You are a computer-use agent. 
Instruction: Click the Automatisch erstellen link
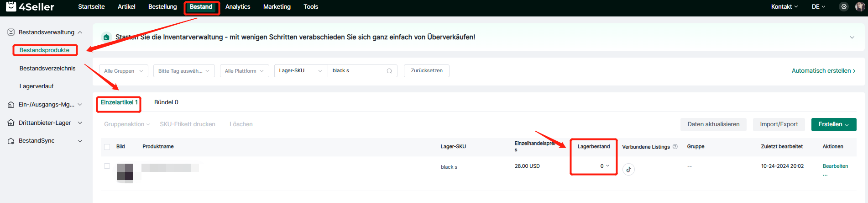pyautogui.click(x=823, y=71)
